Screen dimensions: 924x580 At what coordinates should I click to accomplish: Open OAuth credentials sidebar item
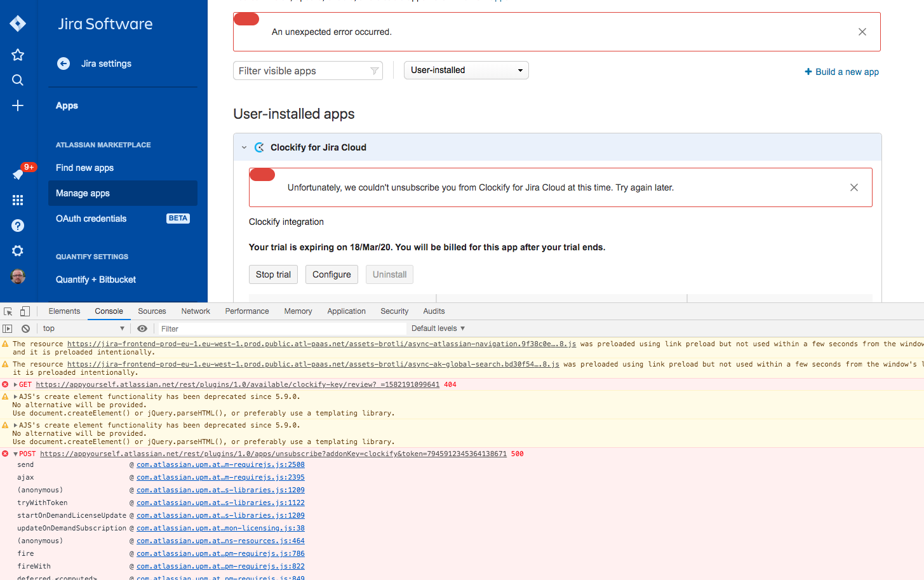coord(91,219)
